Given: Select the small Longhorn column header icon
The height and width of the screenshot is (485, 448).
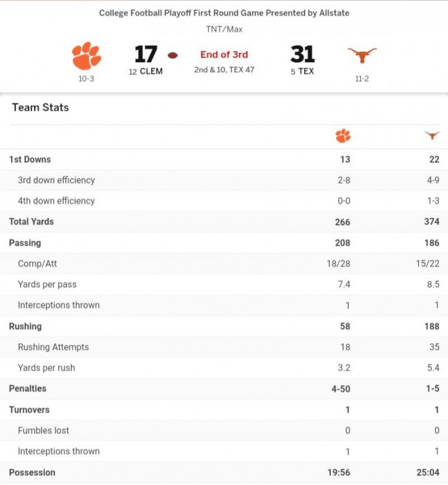Looking at the screenshot, I should click(432, 136).
